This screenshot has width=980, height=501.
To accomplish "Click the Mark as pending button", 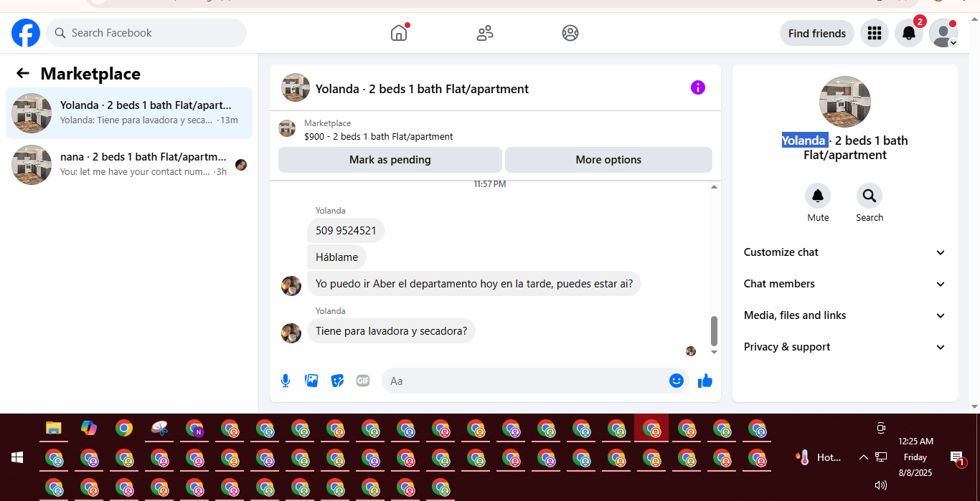I will pyautogui.click(x=390, y=160).
